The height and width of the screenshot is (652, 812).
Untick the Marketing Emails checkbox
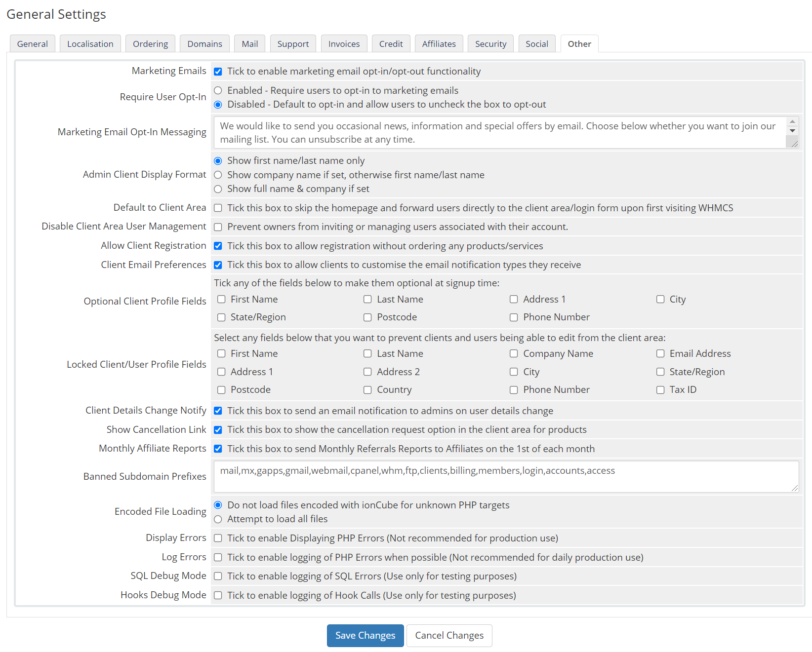coord(218,72)
